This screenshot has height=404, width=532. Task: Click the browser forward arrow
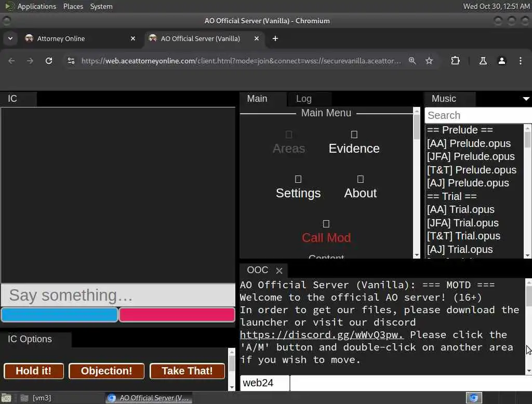[30, 61]
